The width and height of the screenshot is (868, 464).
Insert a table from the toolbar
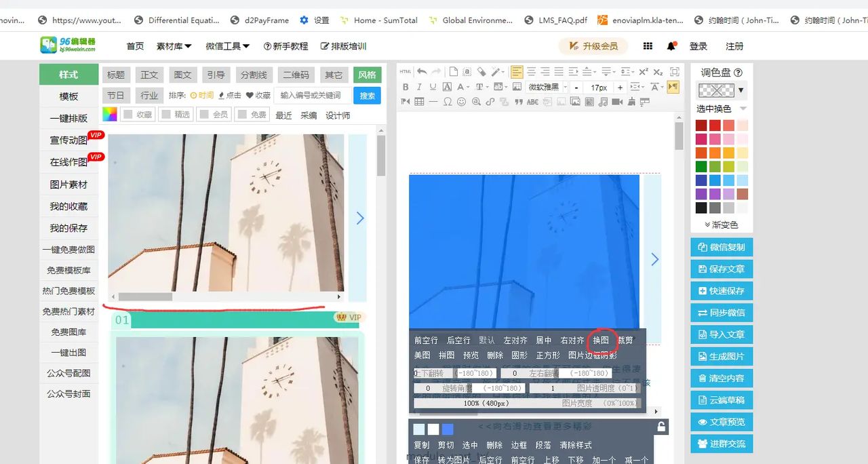(x=418, y=100)
